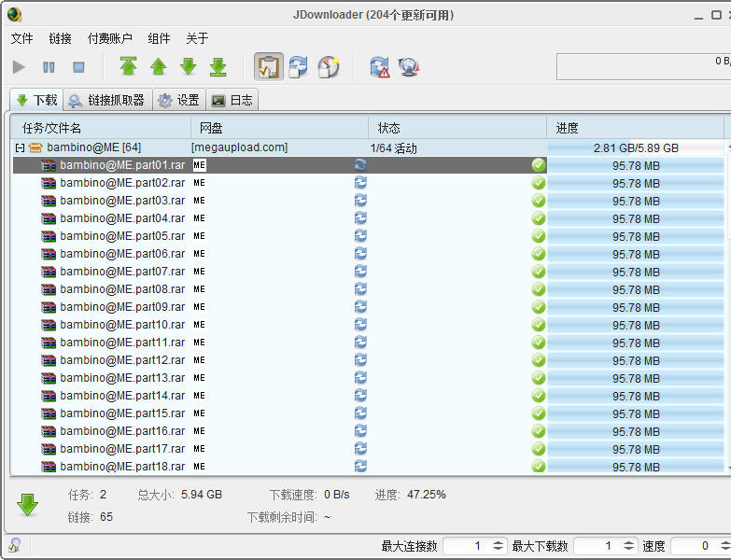Click the ME host icon on part01 row
731x560 pixels.
pos(199,165)
